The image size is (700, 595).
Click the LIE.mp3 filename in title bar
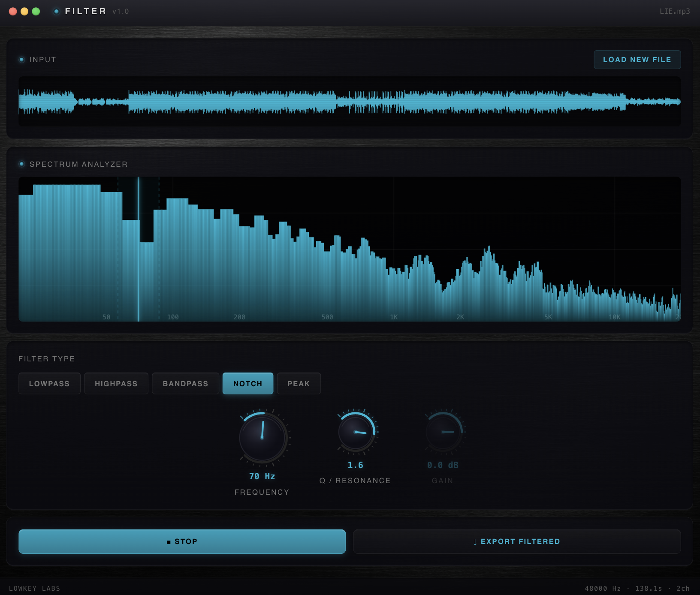point(674,12)
